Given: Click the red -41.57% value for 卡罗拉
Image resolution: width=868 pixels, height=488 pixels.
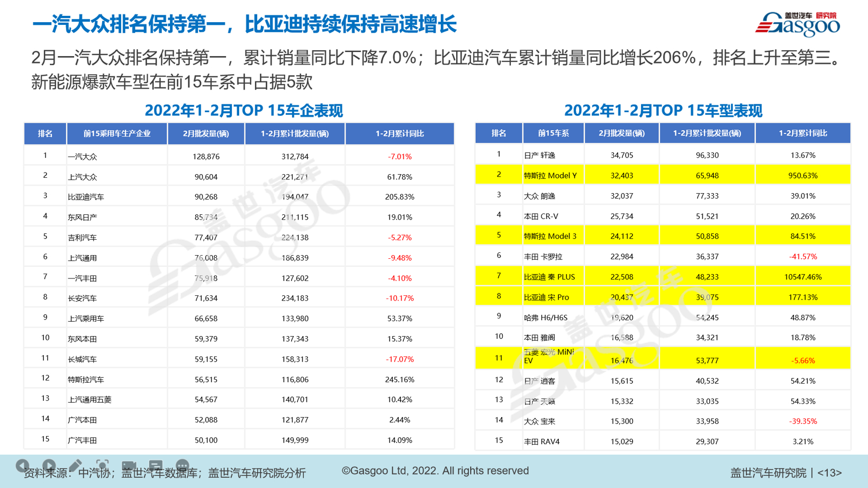Looking at the screenshot, I should [803, 257].
